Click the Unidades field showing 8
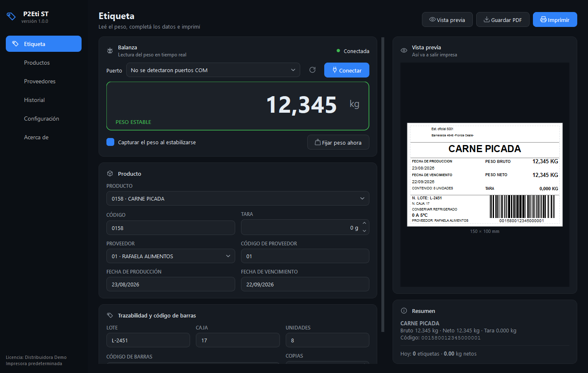This screenshot has height=373, width=588. click(328, 340)
